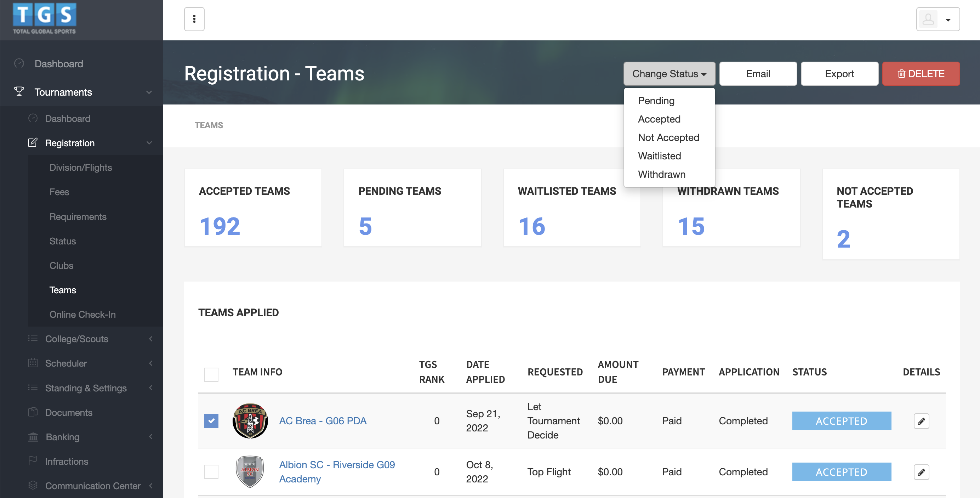Click the Scheduler calendar icon
The width and height of the screenshot is (980, 498).
(x=33, y=363)
